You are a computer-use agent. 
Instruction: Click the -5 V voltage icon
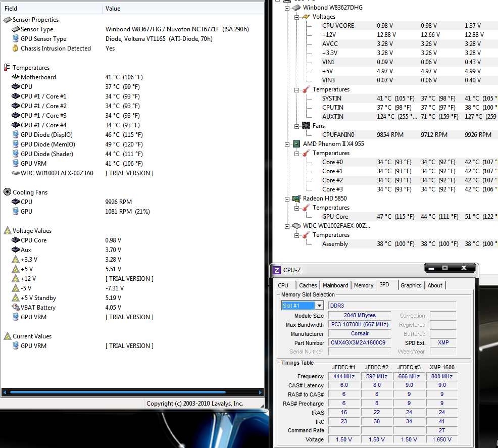[16, 288]
